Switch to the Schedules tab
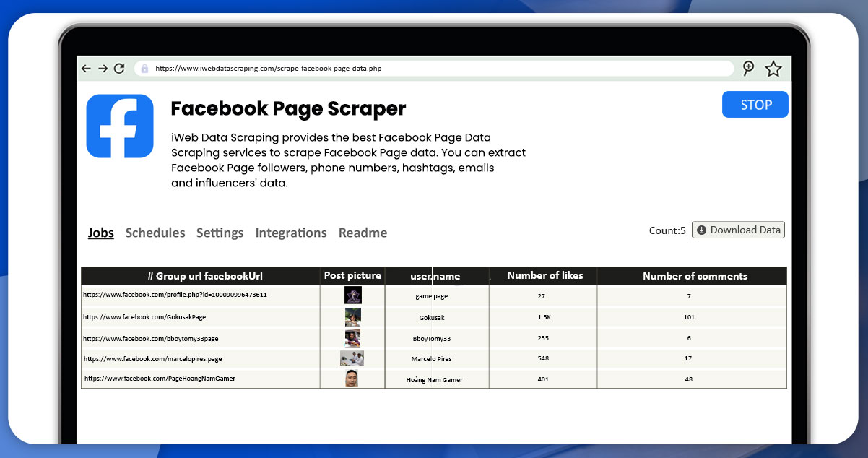The image size is (868, 458). pyautogui.click(x=155, y=233)
